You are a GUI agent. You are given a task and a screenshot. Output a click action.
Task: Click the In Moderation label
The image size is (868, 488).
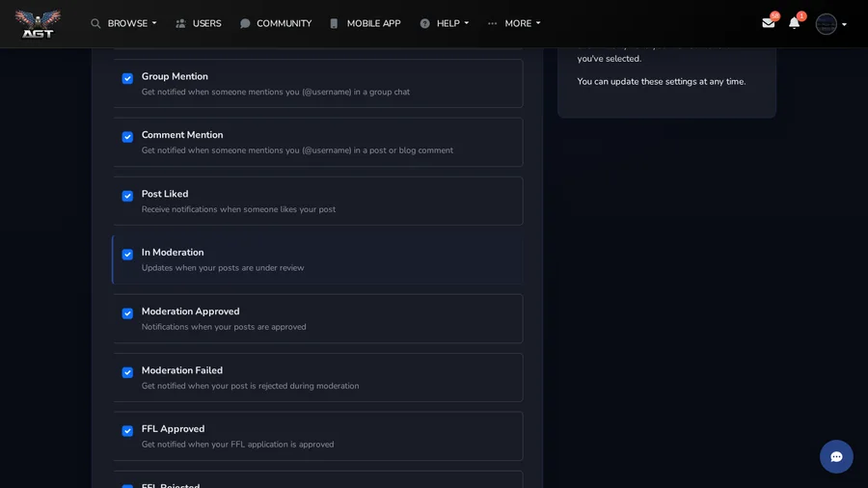click(173, 253)
